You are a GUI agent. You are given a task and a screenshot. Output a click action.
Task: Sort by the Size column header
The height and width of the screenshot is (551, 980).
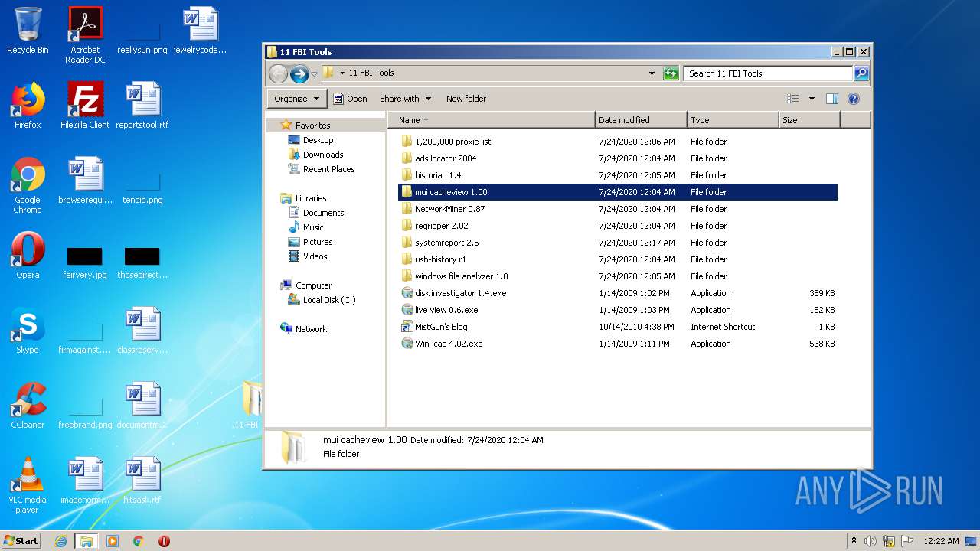pyautogui.click(x=809, y=120)
